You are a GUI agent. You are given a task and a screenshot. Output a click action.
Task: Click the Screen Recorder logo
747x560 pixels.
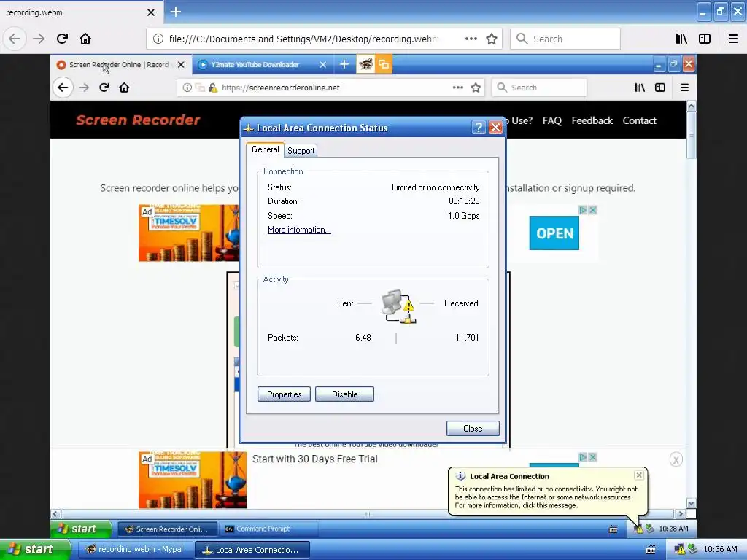point(138,120)
